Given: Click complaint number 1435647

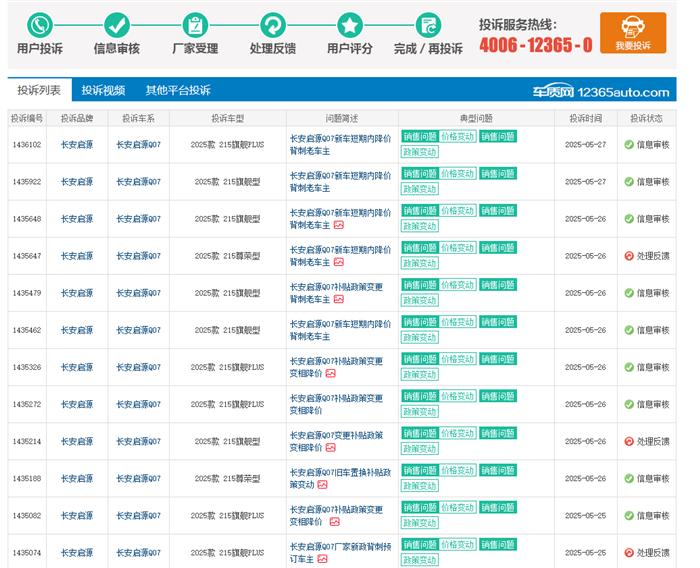Looking at the screenshot, I should coord(27,256).
